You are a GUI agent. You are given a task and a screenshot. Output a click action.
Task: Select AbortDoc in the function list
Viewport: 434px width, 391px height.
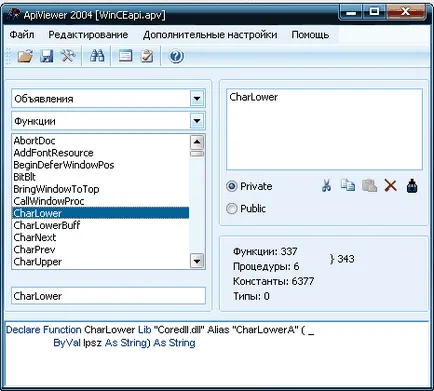click(x=100, y=141)
